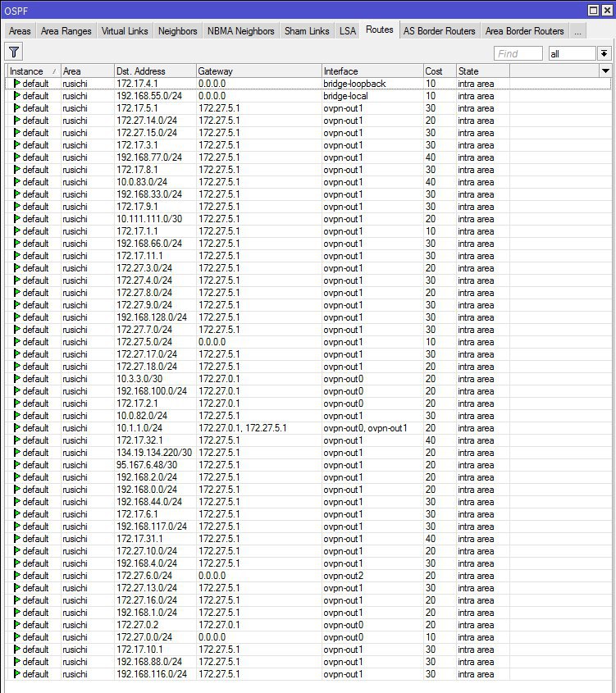Image resolution: width=616 pixels, height=693 pixels.
Task: Go to the Neighbors tab
Action: pyautogui.click(x=178, y=31)
